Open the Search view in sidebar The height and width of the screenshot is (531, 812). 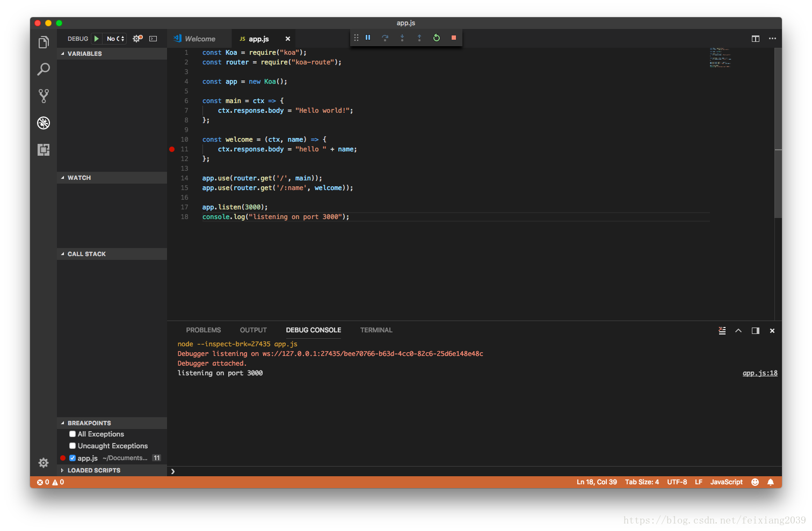[44, 69]
